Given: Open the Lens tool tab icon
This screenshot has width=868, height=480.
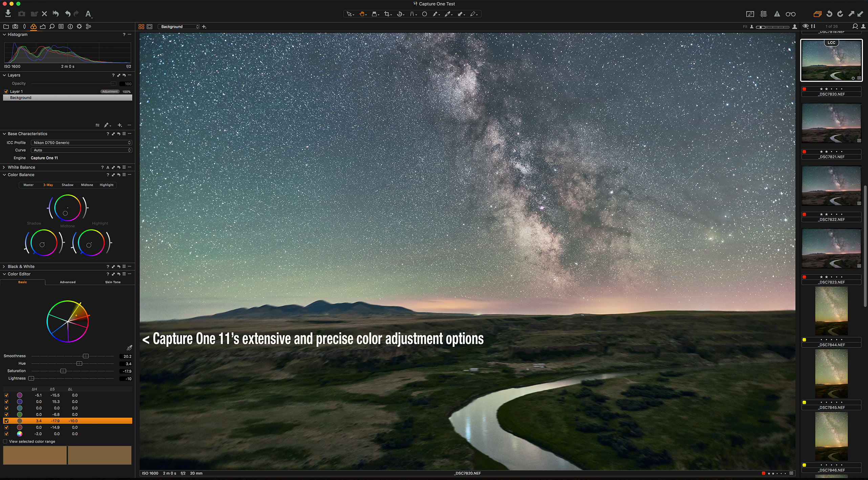Looking at the screenshot, I should coord(24,26).
